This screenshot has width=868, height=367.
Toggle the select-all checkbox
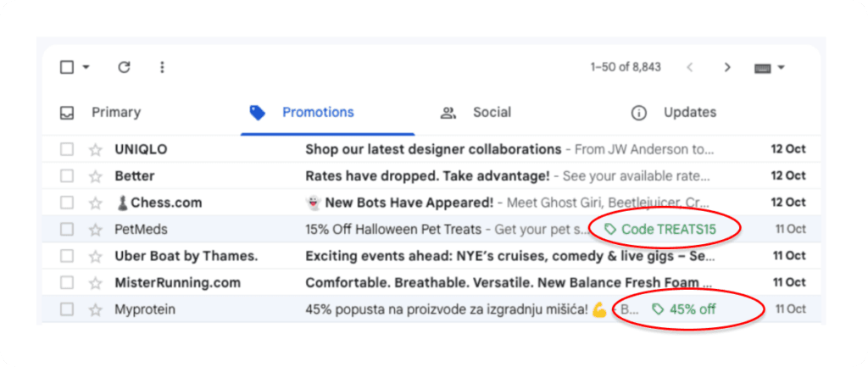pos(67,68)
